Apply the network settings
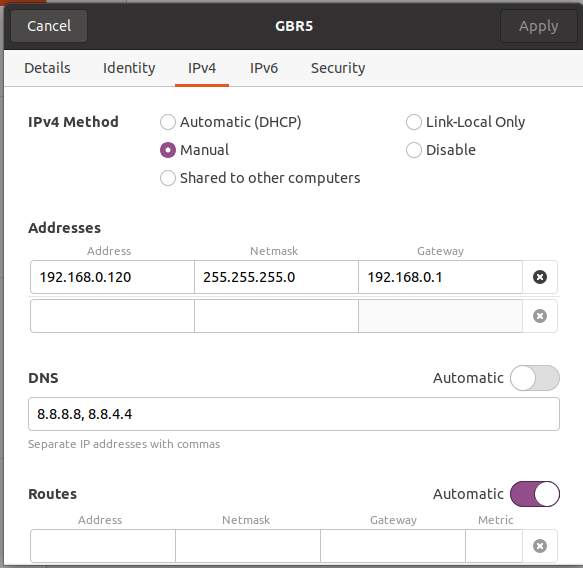This screenshot has height=568, width=583. pyautogui.click(x=538, y=26)
